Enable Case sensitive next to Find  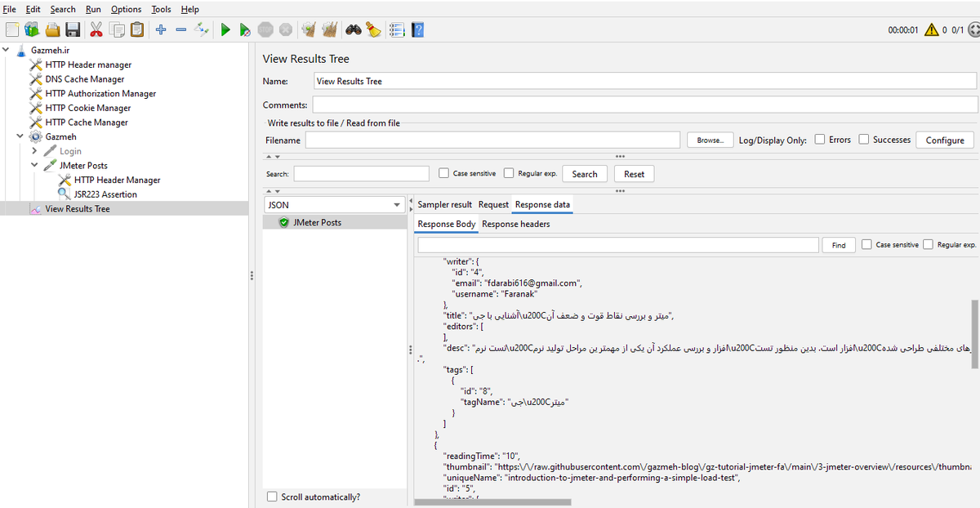[x=866, y=244]
